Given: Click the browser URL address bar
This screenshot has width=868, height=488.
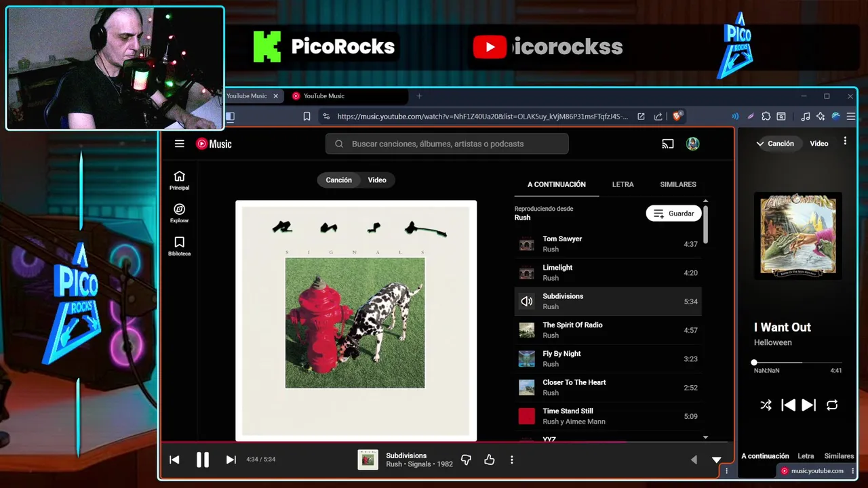Looking at the screenshot, I should tap(482, 117).
